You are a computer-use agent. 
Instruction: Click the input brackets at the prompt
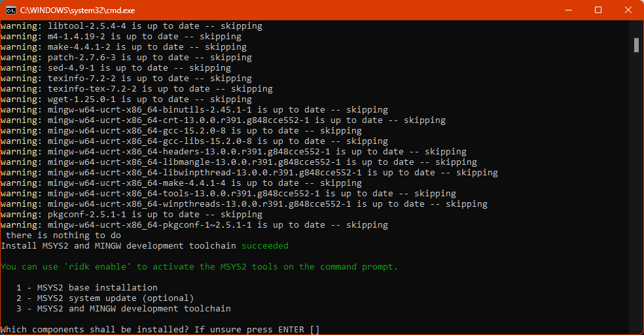(315, 330)
